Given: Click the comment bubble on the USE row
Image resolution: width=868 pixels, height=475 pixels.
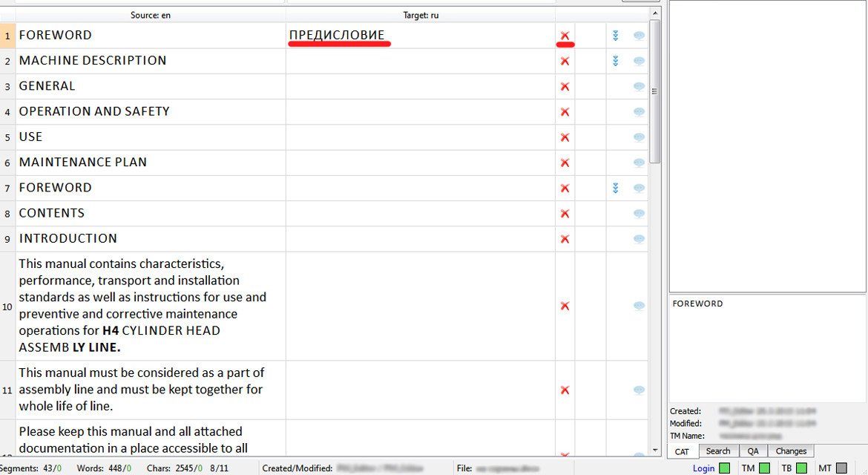Looking at the screenshot, I should (x=639, y=137).
